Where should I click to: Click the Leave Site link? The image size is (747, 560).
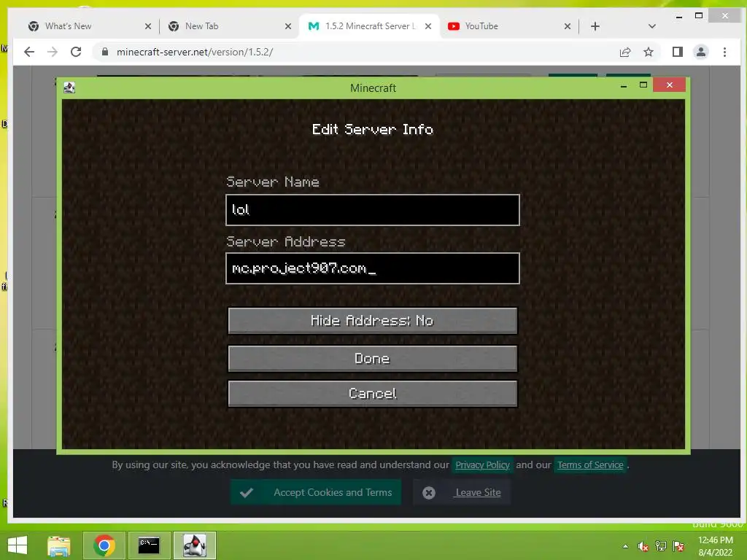tap(478, 492)
